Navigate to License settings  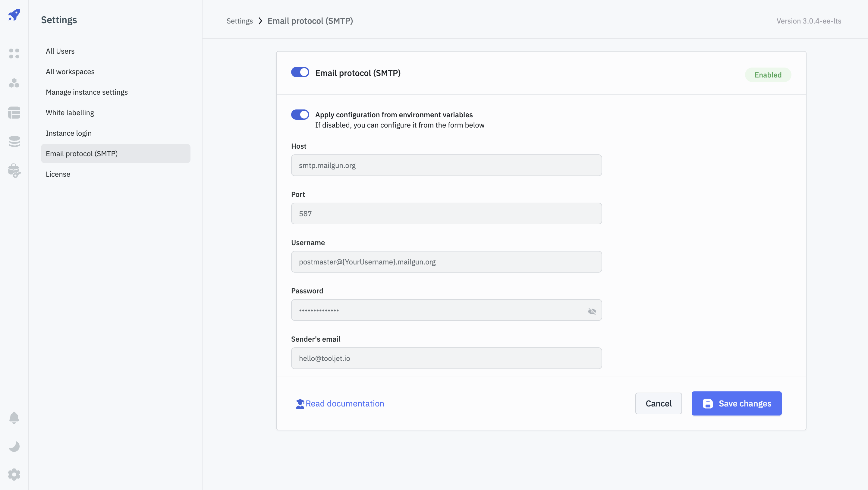[x=58, y=173]
